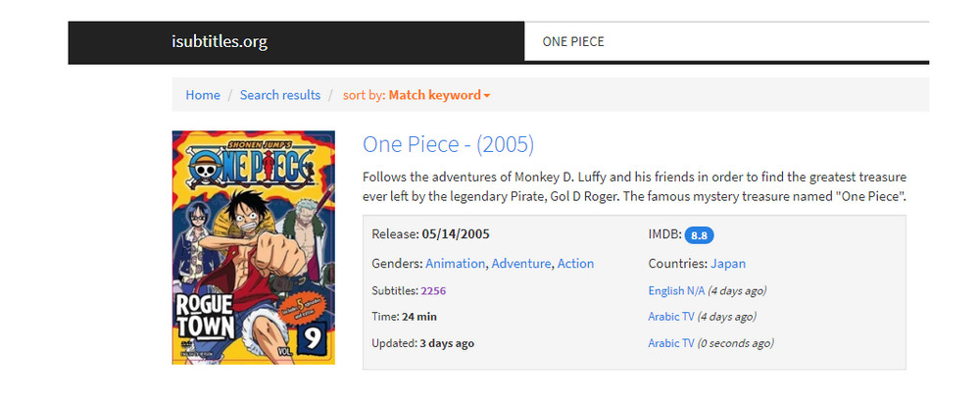The image size is (980, 406).
Task: Expand the Match keyword sort dropdown
Action: tap(439, 95)
